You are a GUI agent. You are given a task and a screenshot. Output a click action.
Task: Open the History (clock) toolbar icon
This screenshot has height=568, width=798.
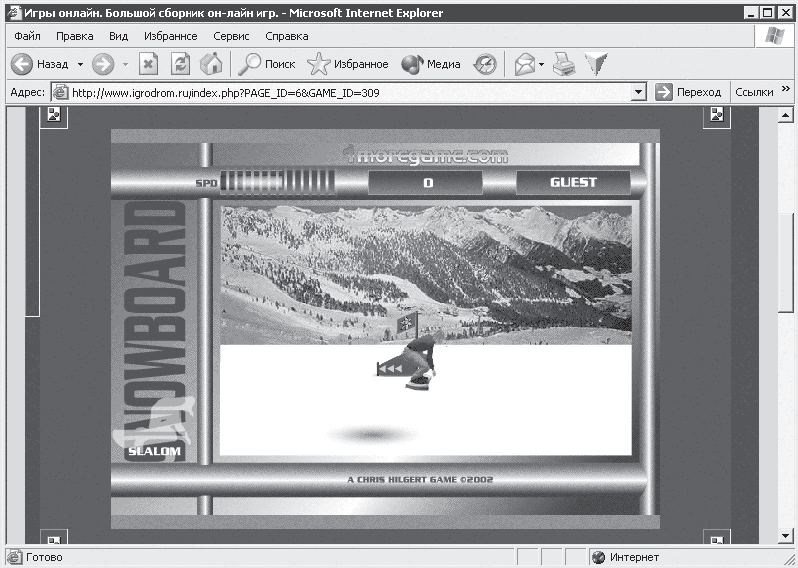[485, 64]
